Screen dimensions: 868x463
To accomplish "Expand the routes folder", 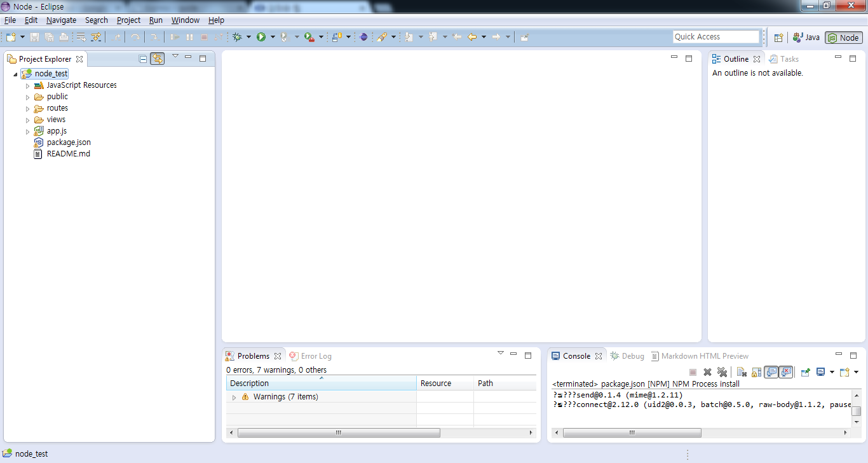I will pos(27,108).
